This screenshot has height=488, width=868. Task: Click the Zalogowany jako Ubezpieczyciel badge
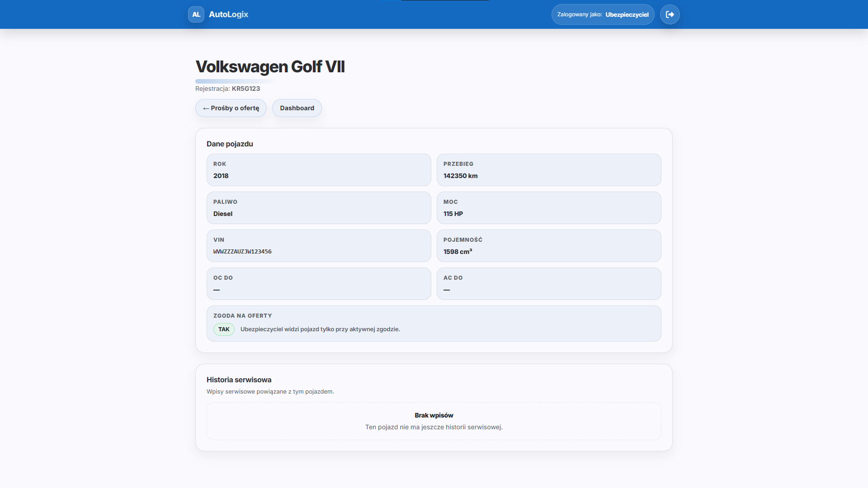coord(603,14)
